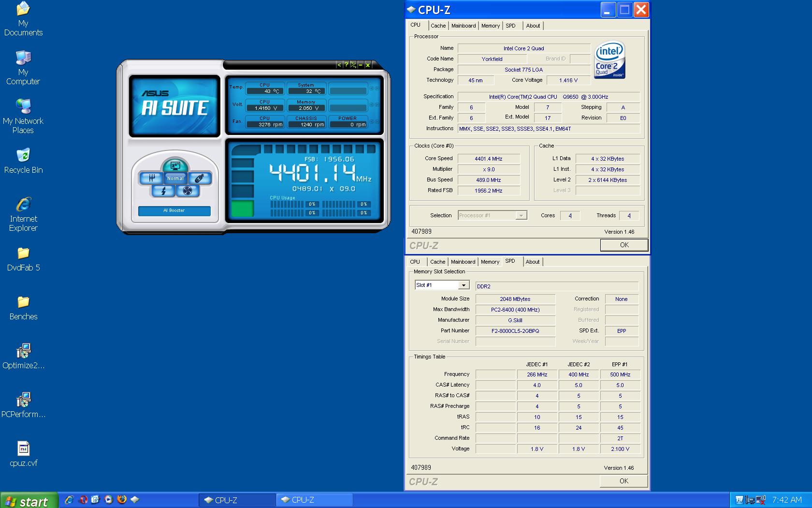Open Recycle Bin desktop icon
Screen dimensions: 812x508
(x=23, y=161)
